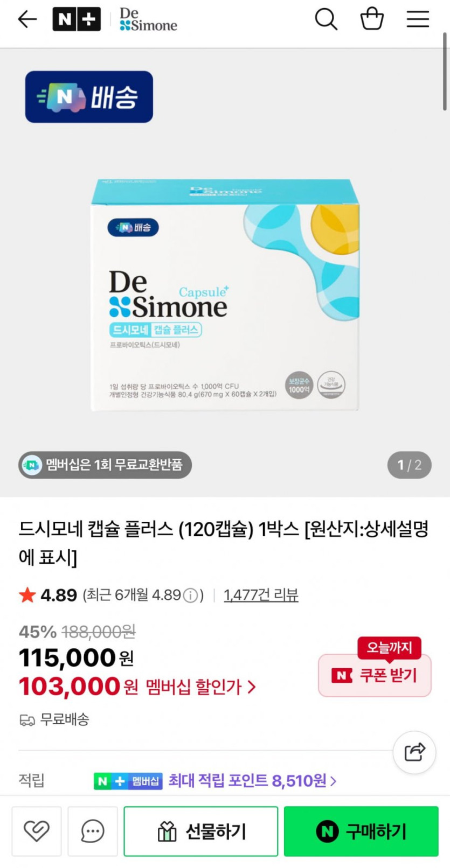450x868 pixels.
Task: Toggle the heart wishlist icon
Action: [37, 831]
